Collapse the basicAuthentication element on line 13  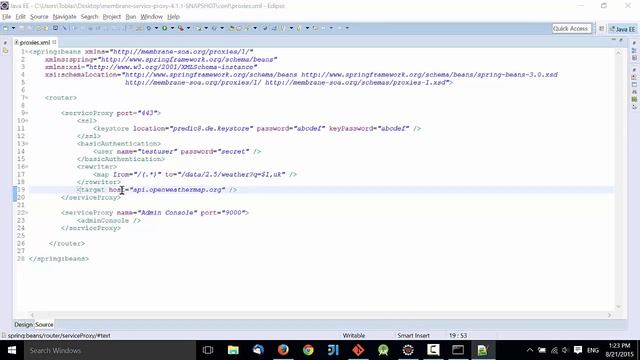[27, 144]
